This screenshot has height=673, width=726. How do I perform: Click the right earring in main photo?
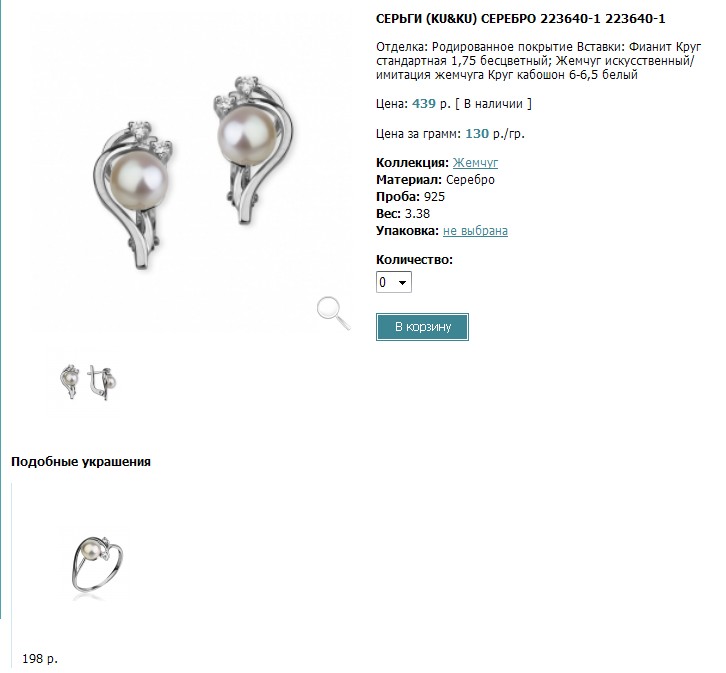click(x=254, y=150)
